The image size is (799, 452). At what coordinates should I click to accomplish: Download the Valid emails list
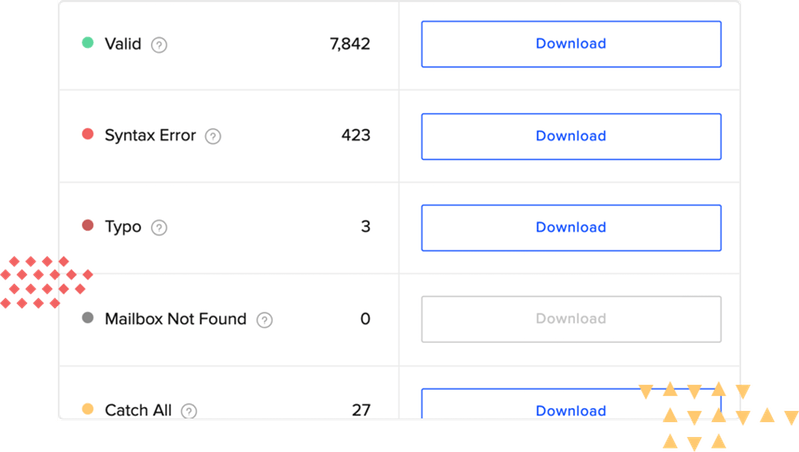(x=570, y=44)
